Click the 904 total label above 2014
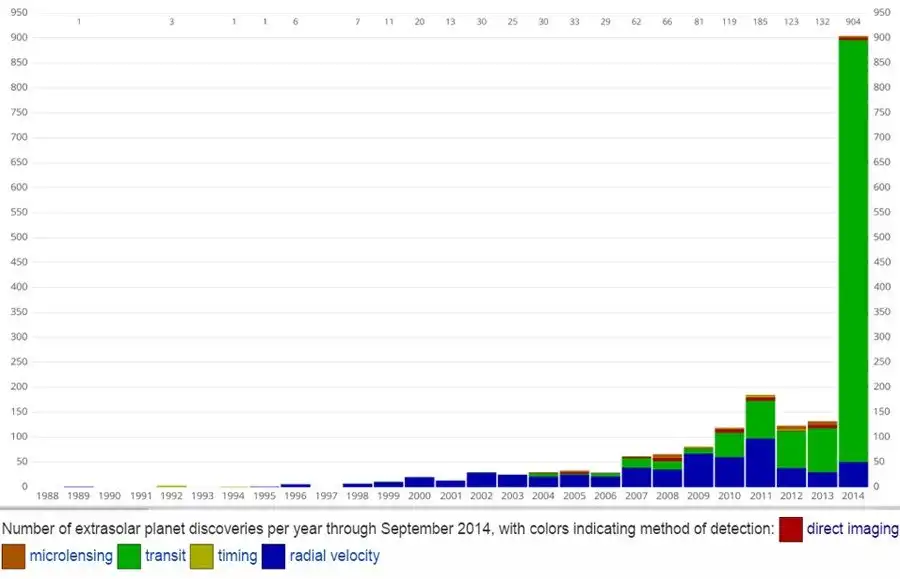This screenshot has width=900, height=579. [853, 22]
